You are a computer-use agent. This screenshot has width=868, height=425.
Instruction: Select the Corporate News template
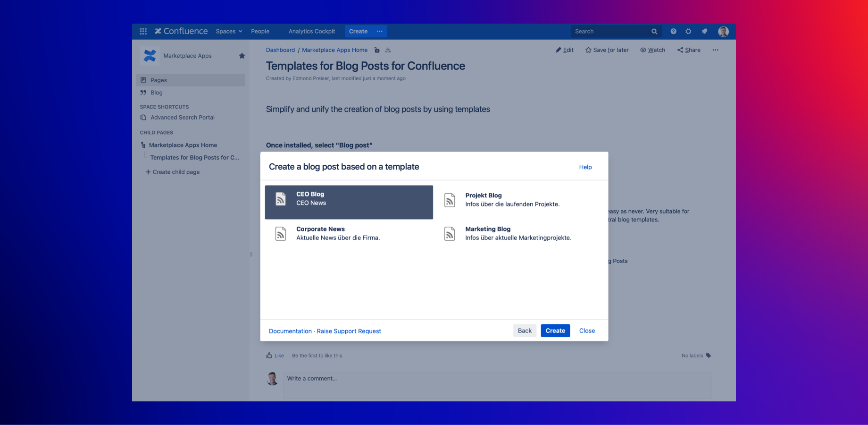pyautogui.click(x=349, y=234)
